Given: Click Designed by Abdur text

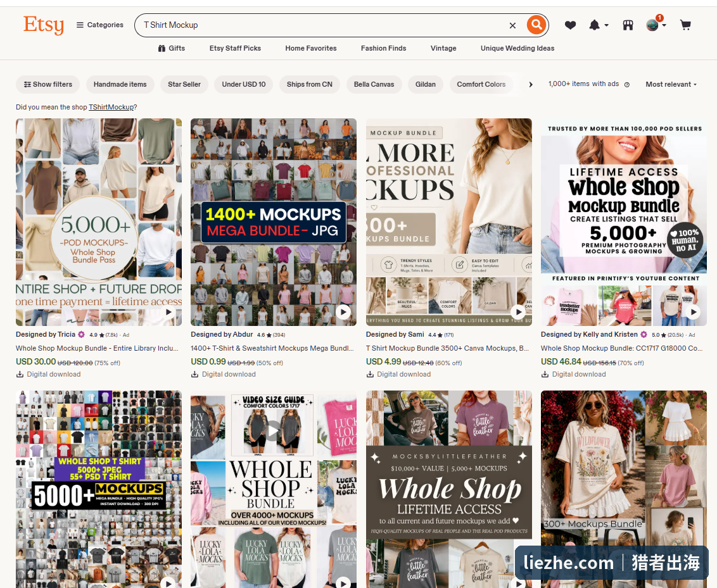Looking at the screenshot, I should click(222, 334).
